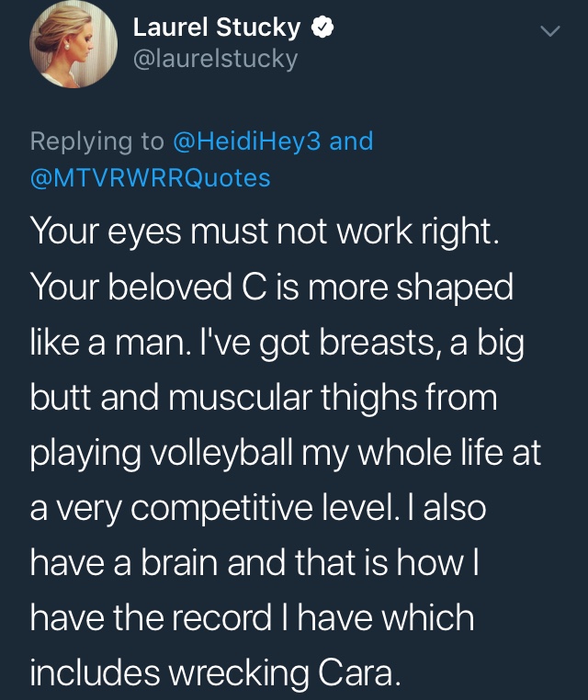Screen dimensions: 588x700
Task: Click the line starting 'like a man.'
Action: tap(277, 344)
